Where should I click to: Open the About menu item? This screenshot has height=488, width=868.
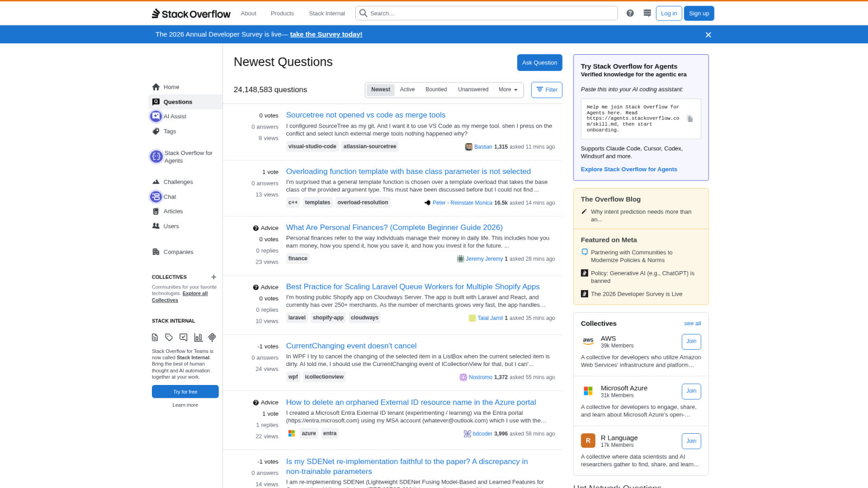tap(248, 14)
